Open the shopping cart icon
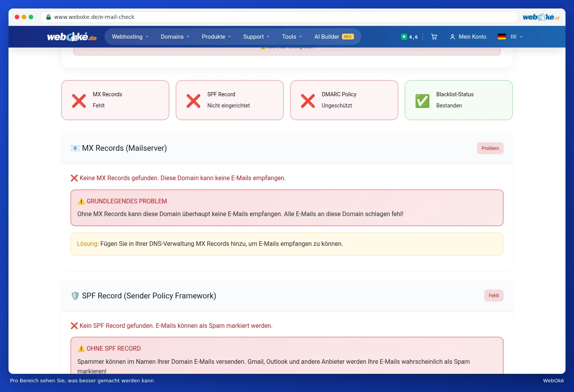The width and height of the screenshot is (574, 392). tap(434, 37)
